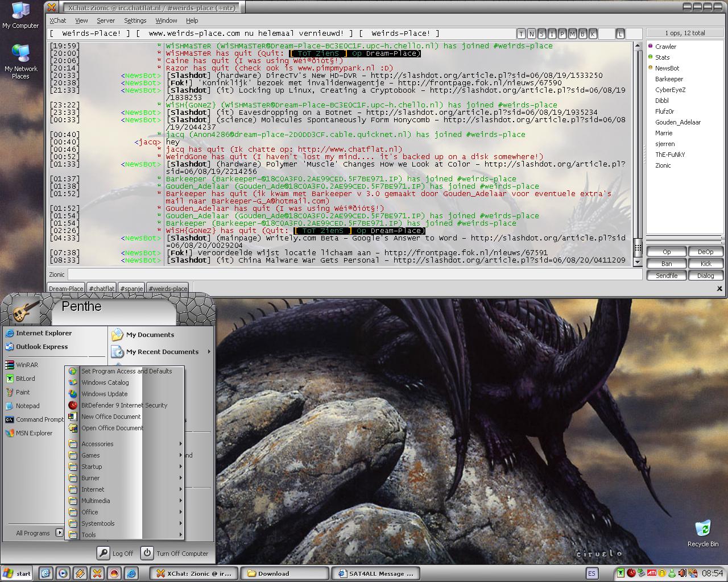The height and width of the screenshot is (582, 728).
Task: Open the Server menu in XChat
Action: [106, 20]
